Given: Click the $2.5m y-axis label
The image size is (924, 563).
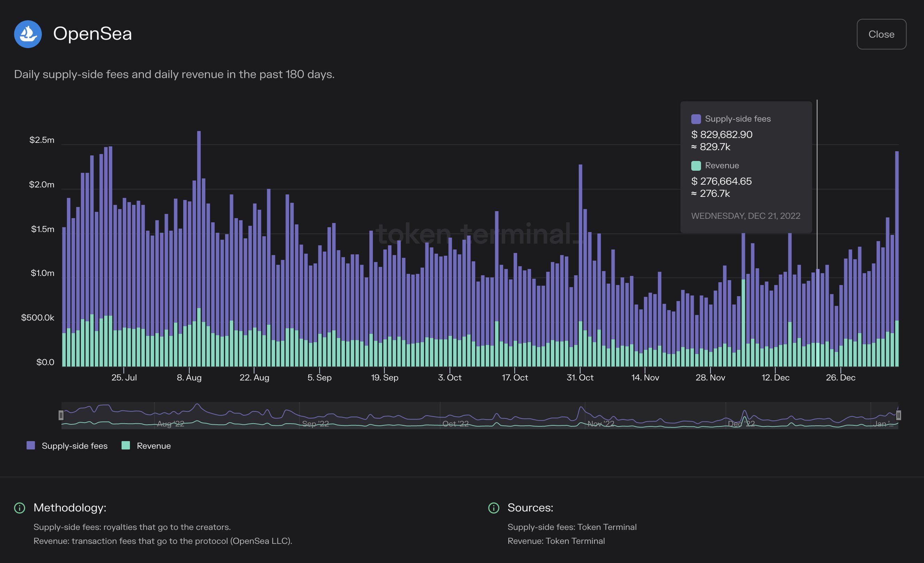Looking at the screenshot, I should pyautogui.click(x=41, y=140).
